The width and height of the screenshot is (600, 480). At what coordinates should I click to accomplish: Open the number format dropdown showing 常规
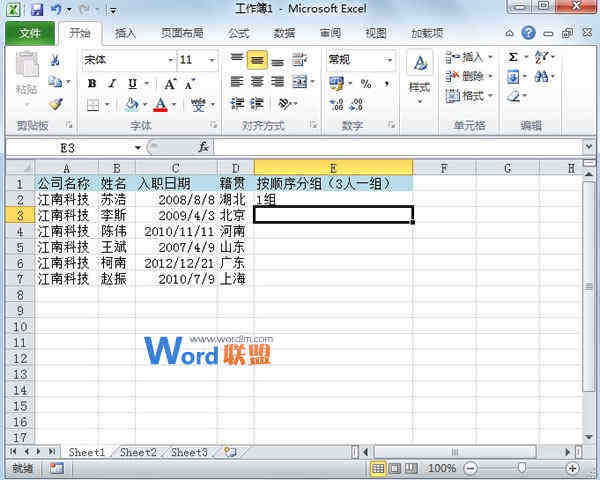389,60
